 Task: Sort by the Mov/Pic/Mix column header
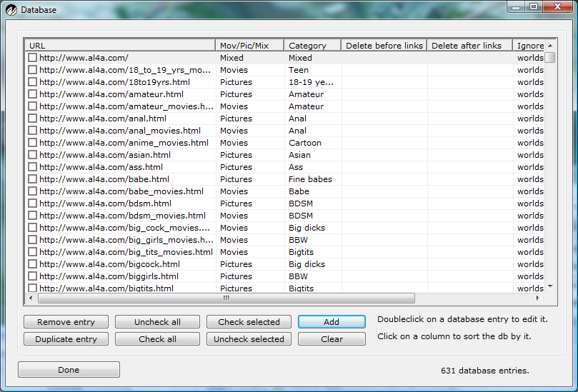(249, 46)
